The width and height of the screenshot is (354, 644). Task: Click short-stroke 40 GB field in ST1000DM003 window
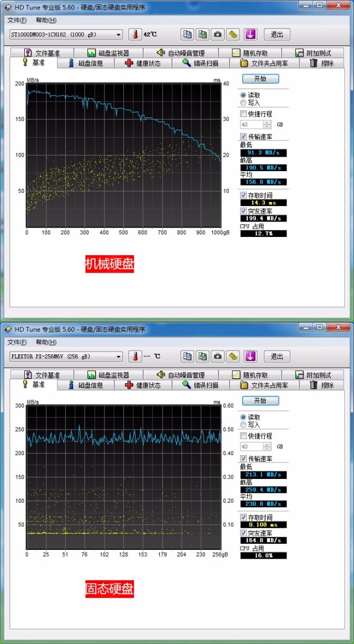click(x=252, y=125)
